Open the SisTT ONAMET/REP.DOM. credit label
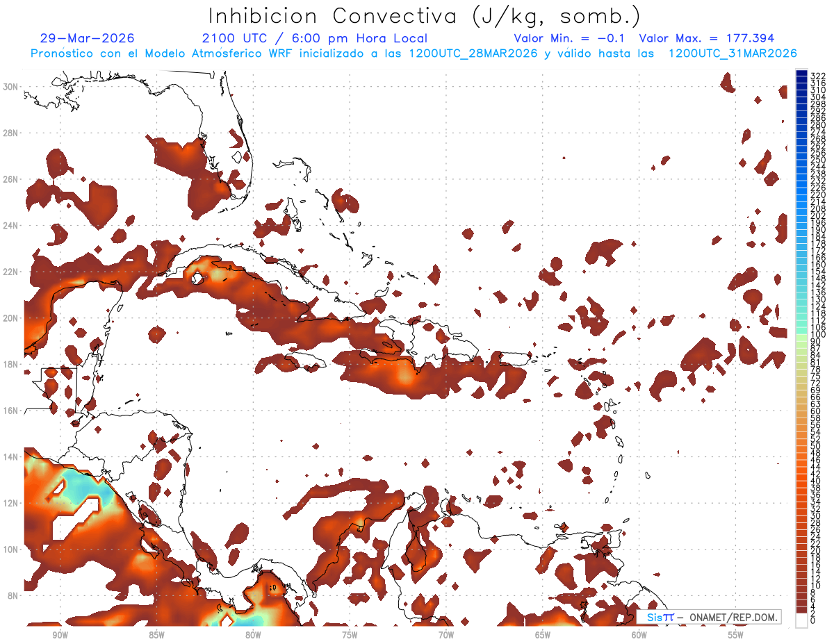Viewport: 834px width, 644px height. (709, 617)
